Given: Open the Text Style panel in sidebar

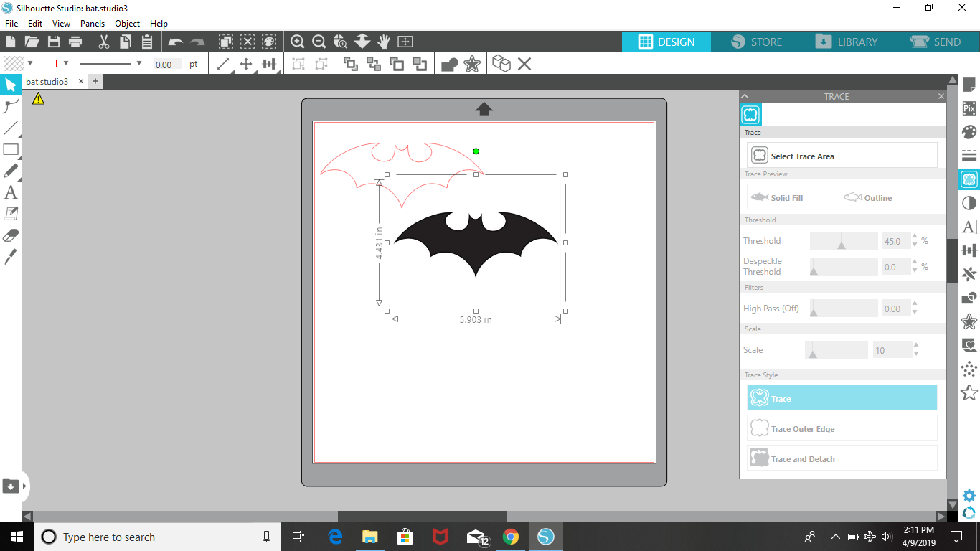Looking at the screenshot, I should click(969, 227).
